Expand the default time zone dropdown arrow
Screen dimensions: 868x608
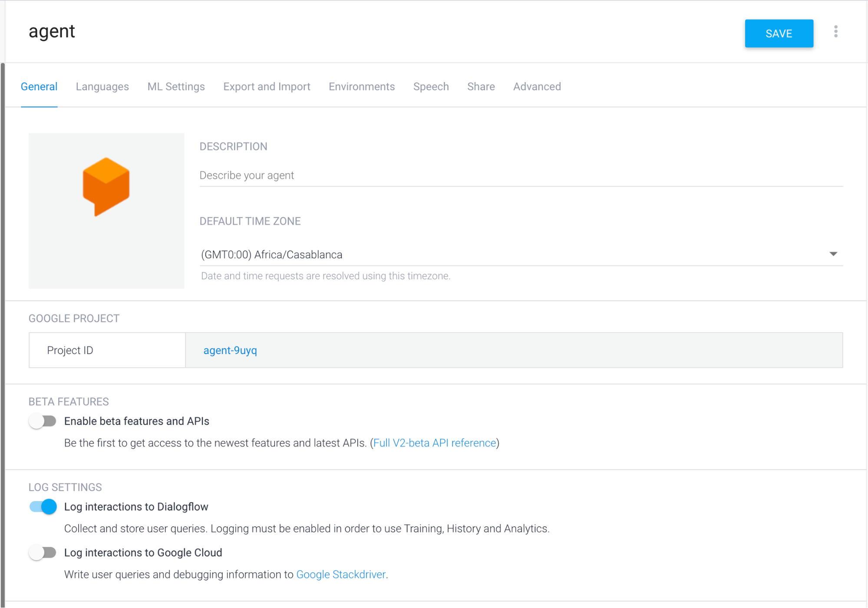(833, 254)
